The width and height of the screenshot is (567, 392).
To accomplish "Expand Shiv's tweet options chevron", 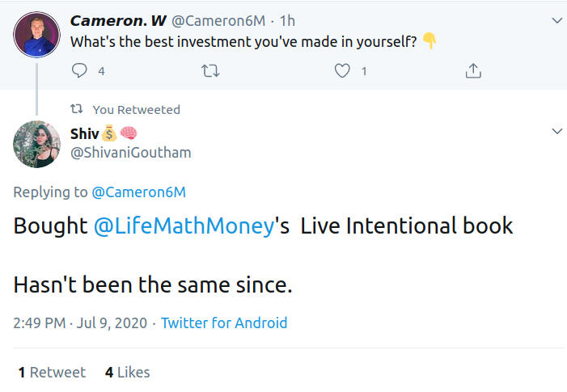I will click(556, 131).
